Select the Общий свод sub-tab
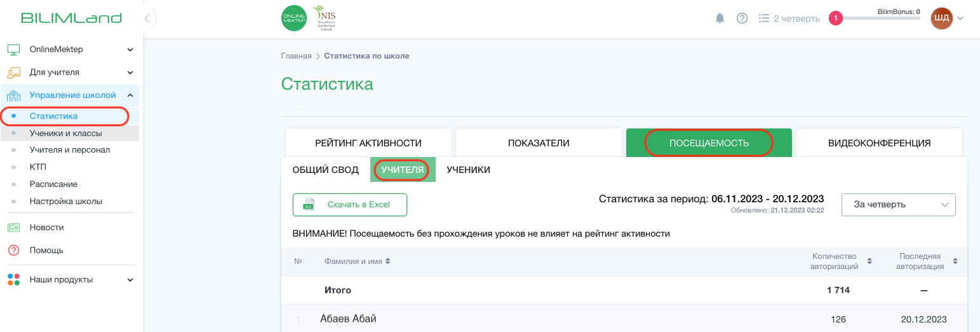980x332 pixels. (x=326, y=170)
